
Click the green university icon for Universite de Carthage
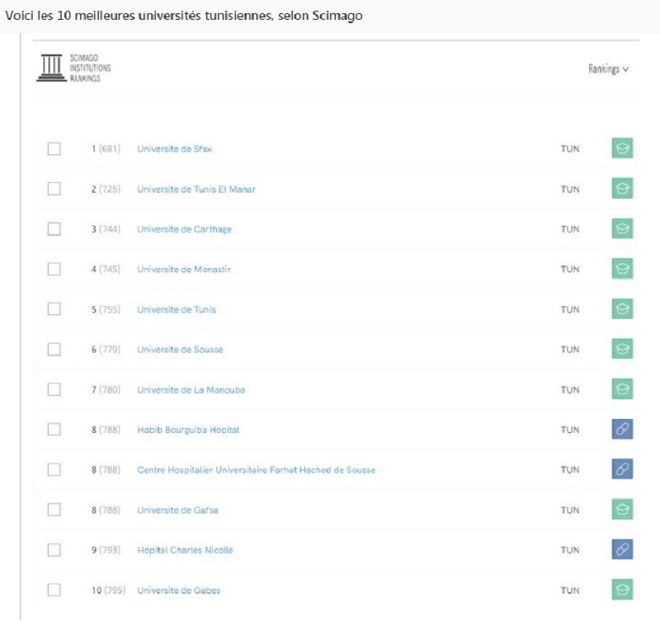pyautogui.click(x=622, y=229)
